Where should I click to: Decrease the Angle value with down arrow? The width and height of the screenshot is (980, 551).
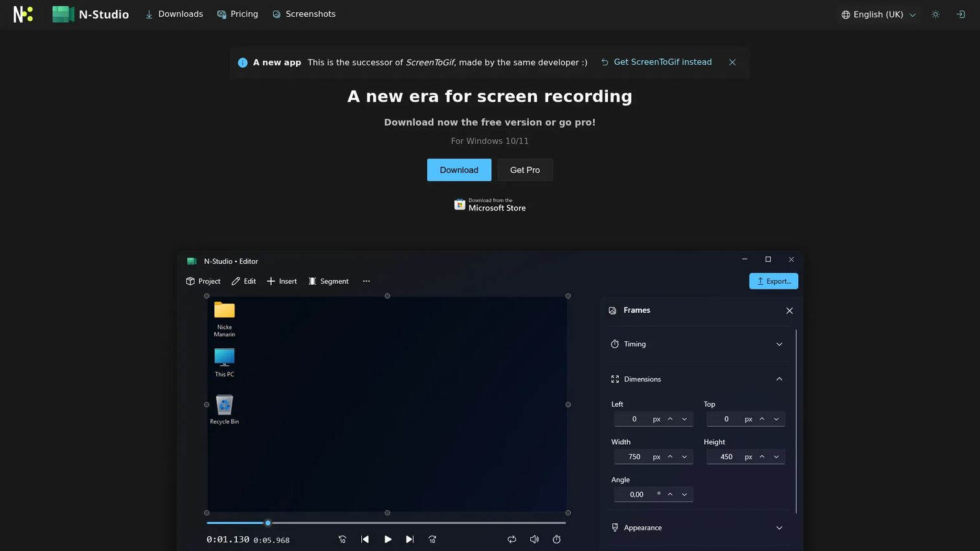(x=684, y=495)
